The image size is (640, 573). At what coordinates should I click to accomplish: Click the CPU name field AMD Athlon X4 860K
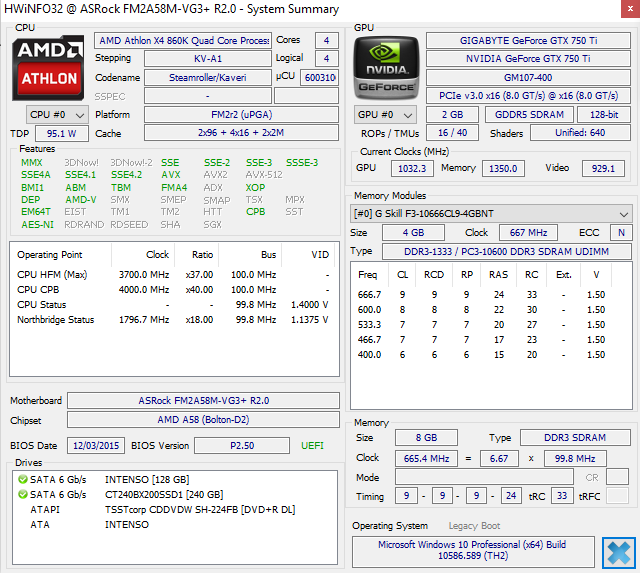[183, 40]
